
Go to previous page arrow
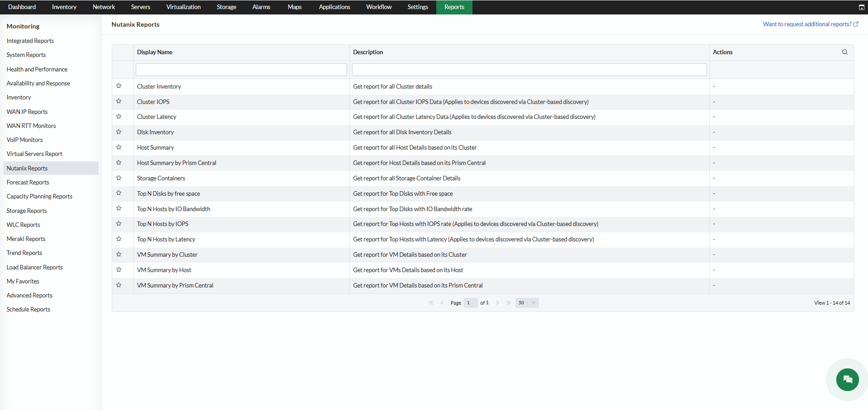click(x=442, y=303)
